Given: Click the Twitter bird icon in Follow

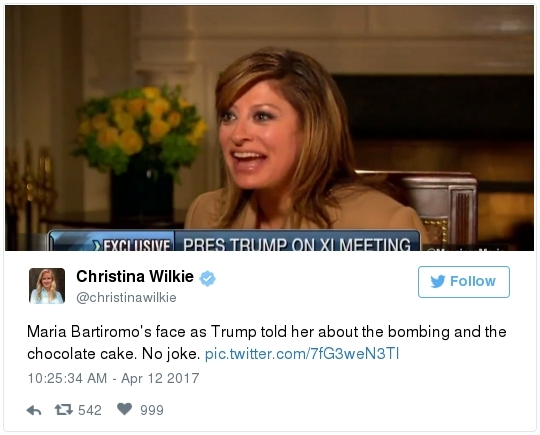Looking at the screenshot, I should pyautogui.click(x=438, y=281).
